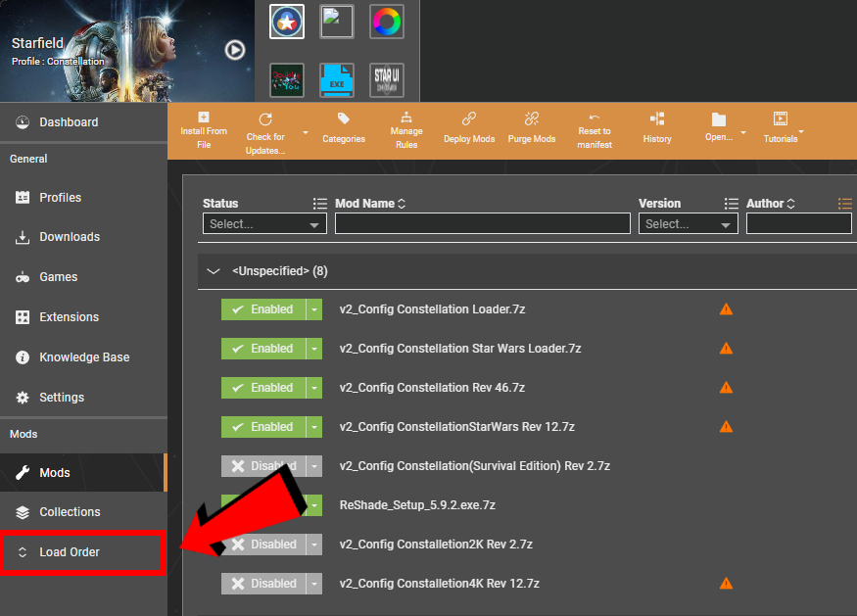857x616 pixels.
Task: Click Reset to manifest
Action: pyautogui.click(x=595, y=130)
